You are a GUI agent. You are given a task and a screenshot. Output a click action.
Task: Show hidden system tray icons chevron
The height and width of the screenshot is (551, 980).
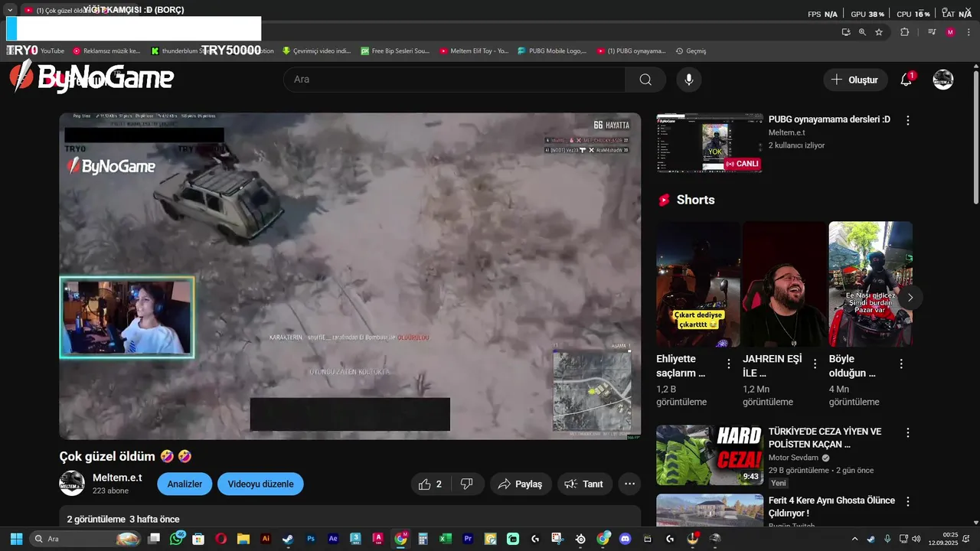coord(854,539)
